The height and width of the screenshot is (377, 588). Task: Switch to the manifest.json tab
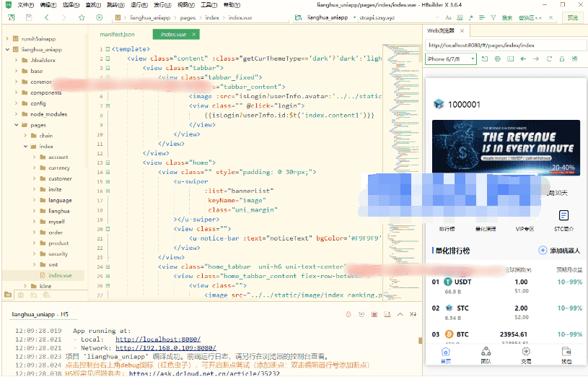point(117,34)
